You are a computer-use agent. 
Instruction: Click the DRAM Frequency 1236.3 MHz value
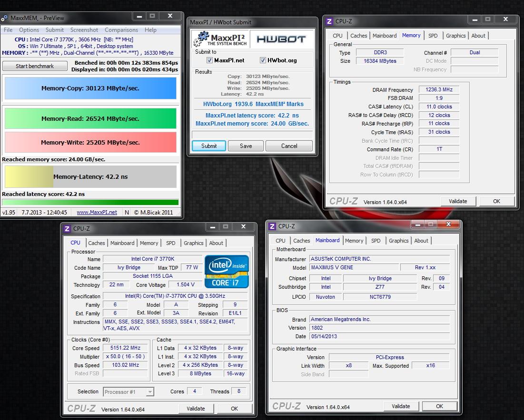439,90
